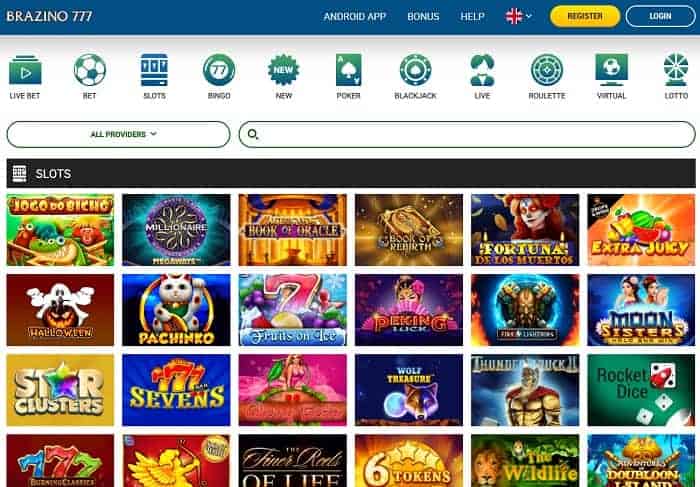
Task: Open the Slots machine category icon
Action: pos(154,70)
